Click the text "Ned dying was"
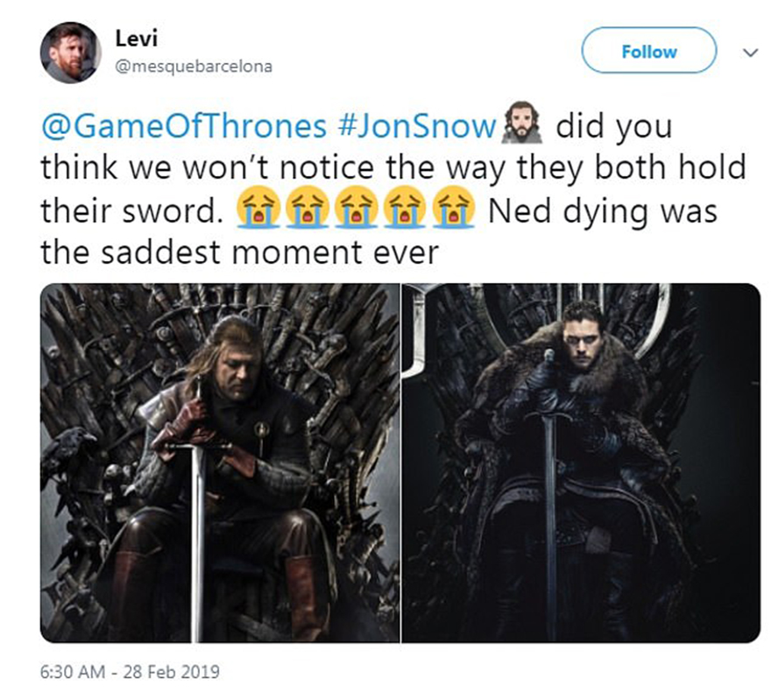 [x=605, y=211]
